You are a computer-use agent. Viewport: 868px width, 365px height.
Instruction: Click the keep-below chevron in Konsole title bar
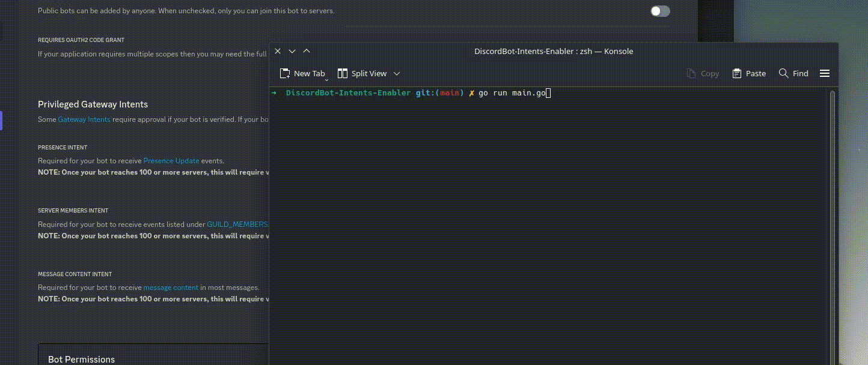[292, 51]
